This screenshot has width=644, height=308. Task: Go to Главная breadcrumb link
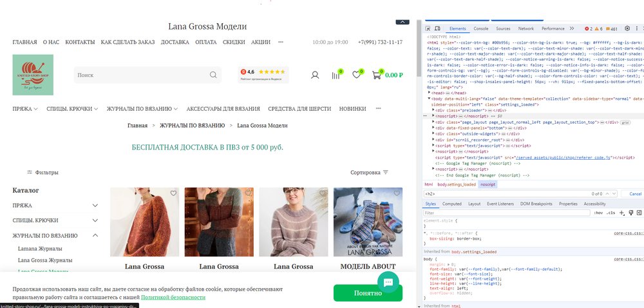(x=137, y=125)
